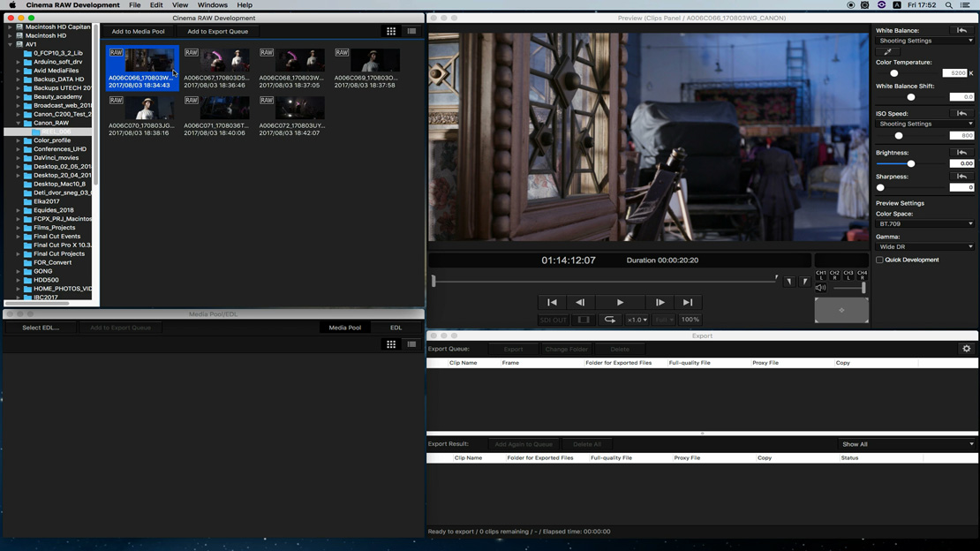Image resolution: width=980 pixels, height=551 pixels.
Task: Click the Color Temperature value field
Action: point(954,73)
